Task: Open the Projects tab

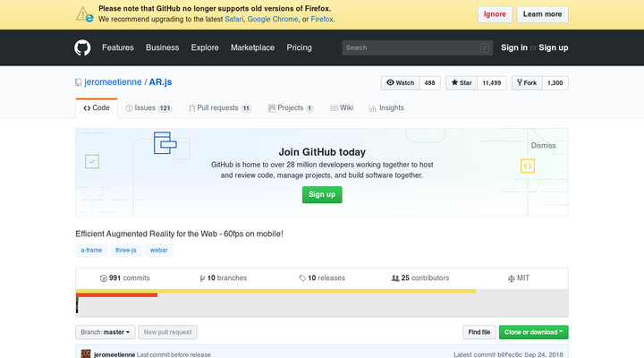Action: [291, 108]
